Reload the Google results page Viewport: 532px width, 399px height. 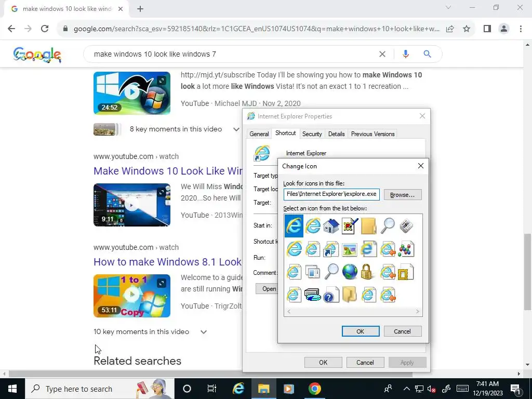45,29
